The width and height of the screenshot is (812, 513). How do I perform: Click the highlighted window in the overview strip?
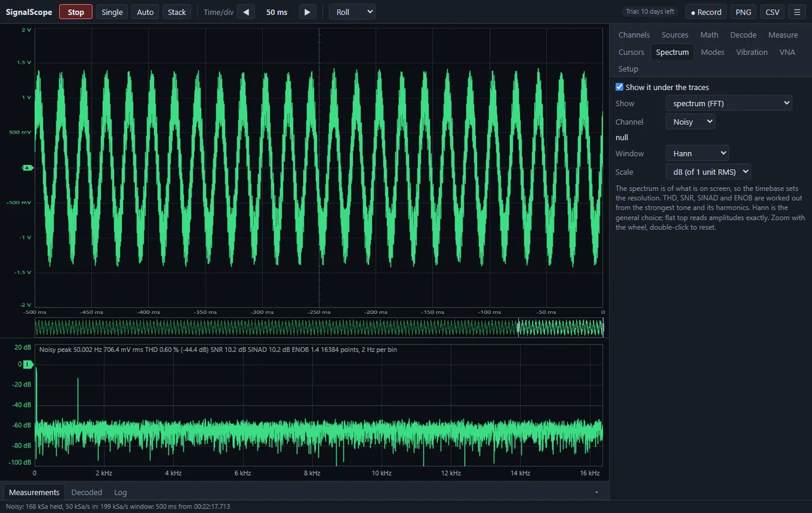coord(561,328)
